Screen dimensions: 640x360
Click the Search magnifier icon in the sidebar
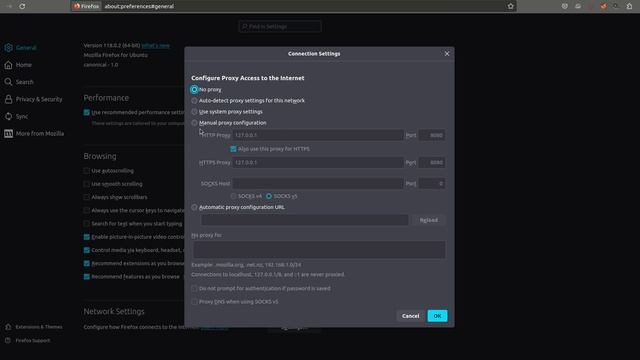(x=9, y=82)
